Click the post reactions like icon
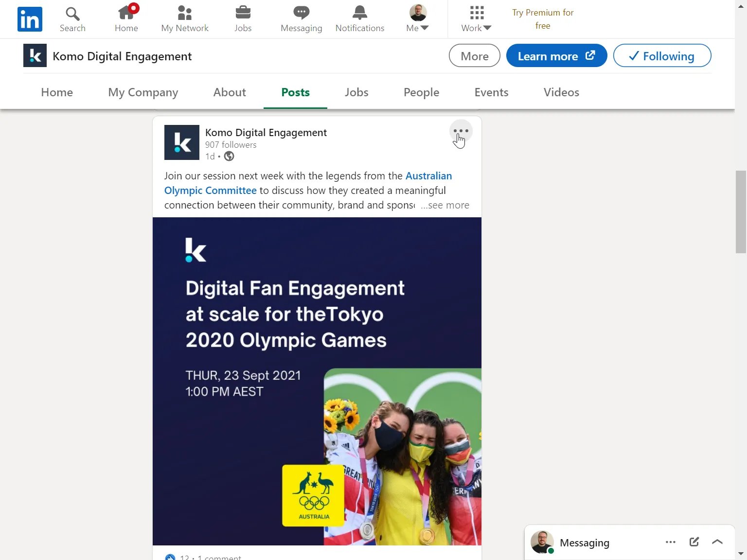747x560 pixels. (x=170, y=558)
